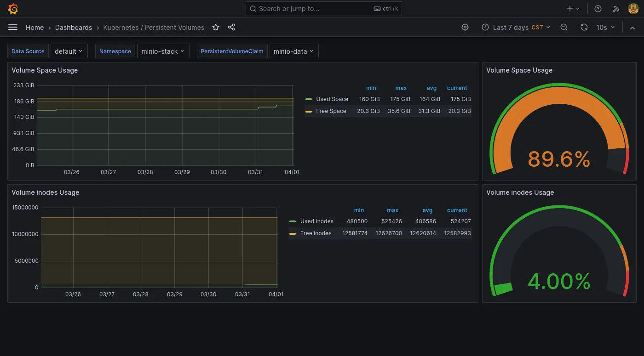Screen dimensions: 644x356
Task: Star this dashboard as favorite
Action: (x=216, y=28)
